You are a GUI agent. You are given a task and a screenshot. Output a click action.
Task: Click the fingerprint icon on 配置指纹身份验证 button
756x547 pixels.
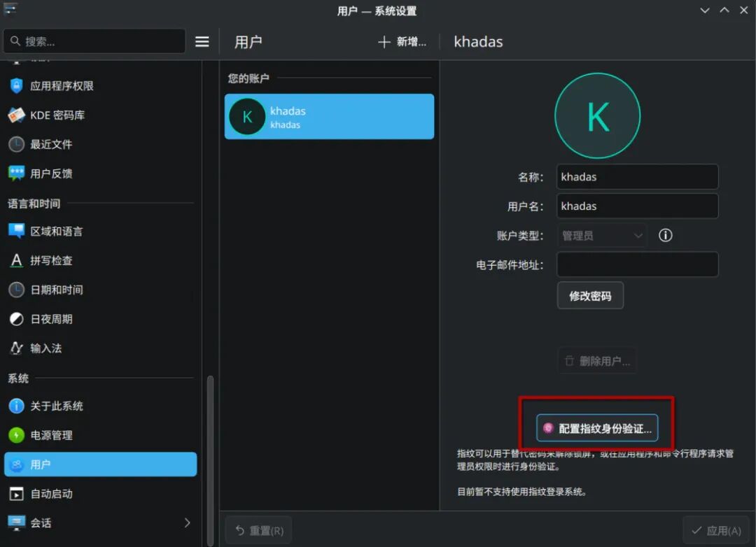pyautogui.click(x=547, y=428)
